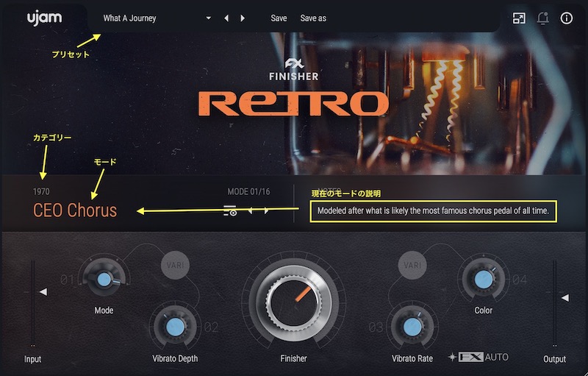Switch to next mode arrow

266,211
